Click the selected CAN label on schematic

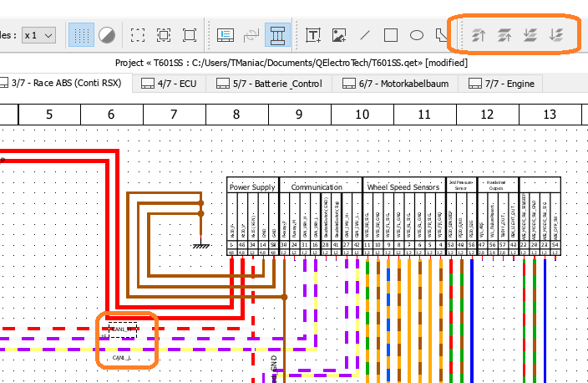point(123,329)
